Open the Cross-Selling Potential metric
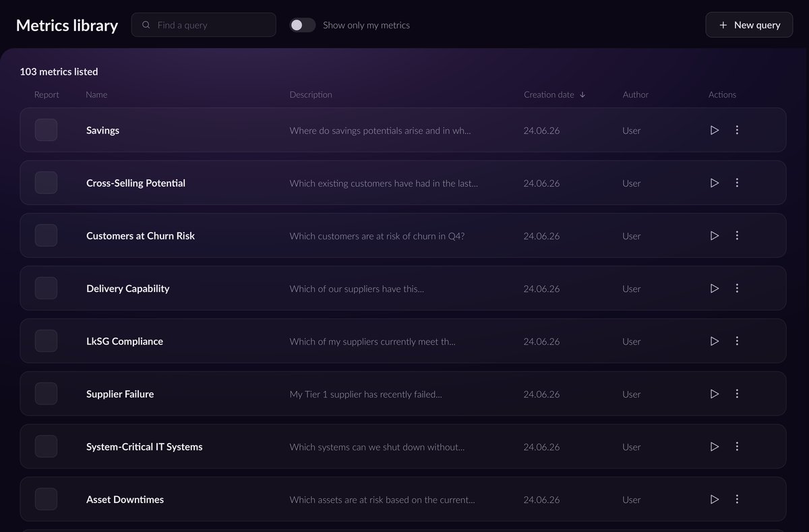809x532 pixels. (136, 183)
